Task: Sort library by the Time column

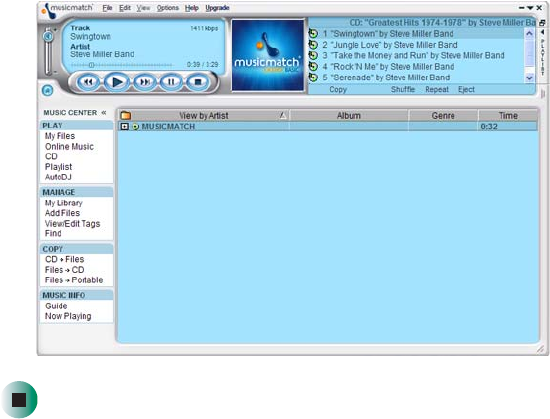Action: 508,115
